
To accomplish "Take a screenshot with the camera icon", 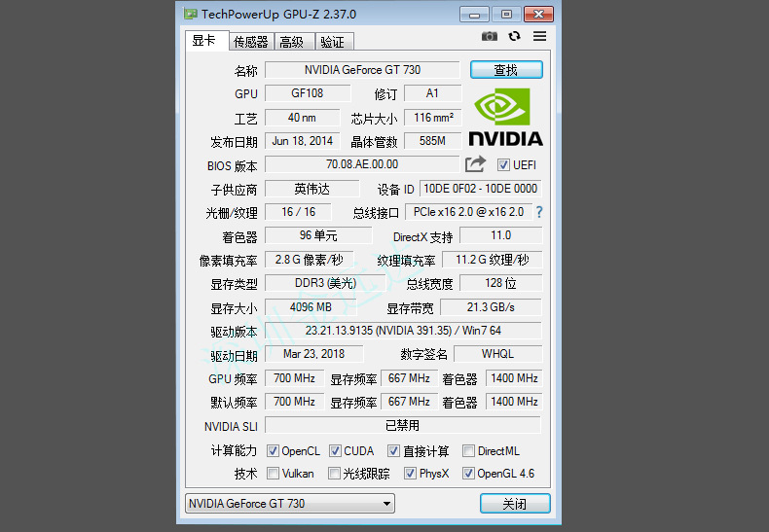I will point(489,36).
